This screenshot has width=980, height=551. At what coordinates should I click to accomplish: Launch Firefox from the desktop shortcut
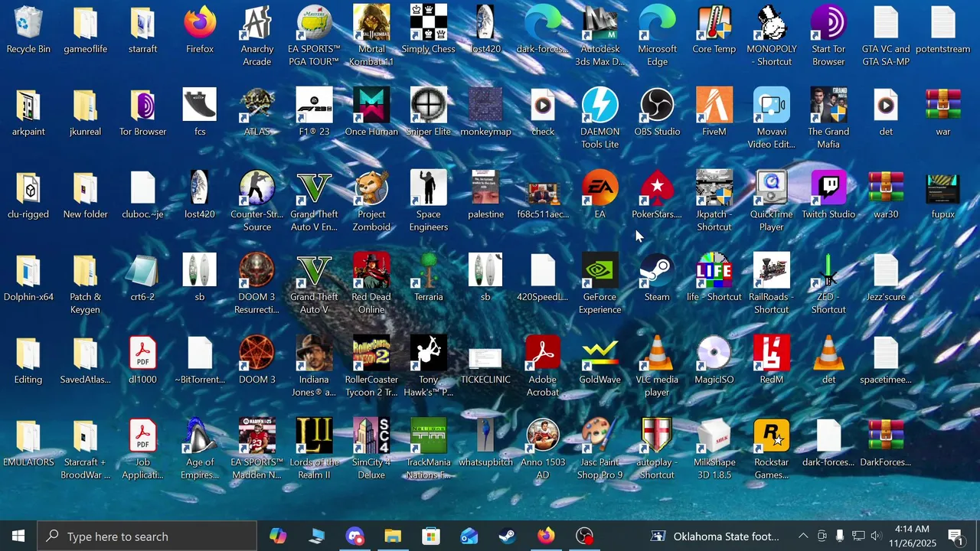pos(200,31)
